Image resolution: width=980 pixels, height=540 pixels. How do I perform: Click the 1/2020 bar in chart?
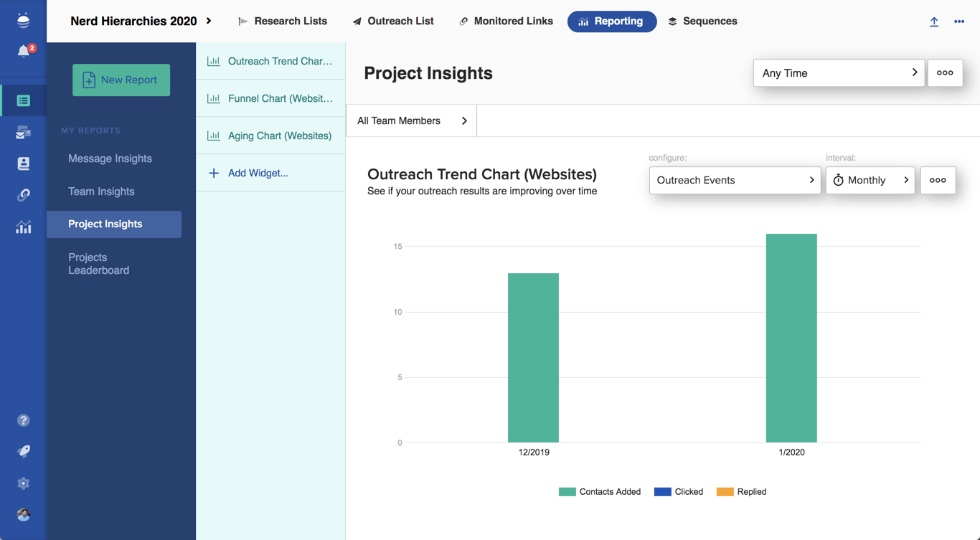pos(791,338)
